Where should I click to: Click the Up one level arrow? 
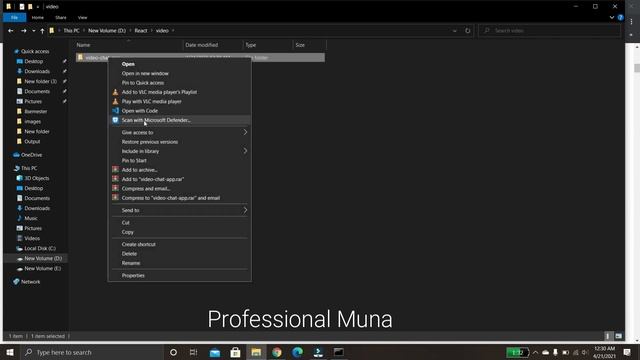[42, 31]
